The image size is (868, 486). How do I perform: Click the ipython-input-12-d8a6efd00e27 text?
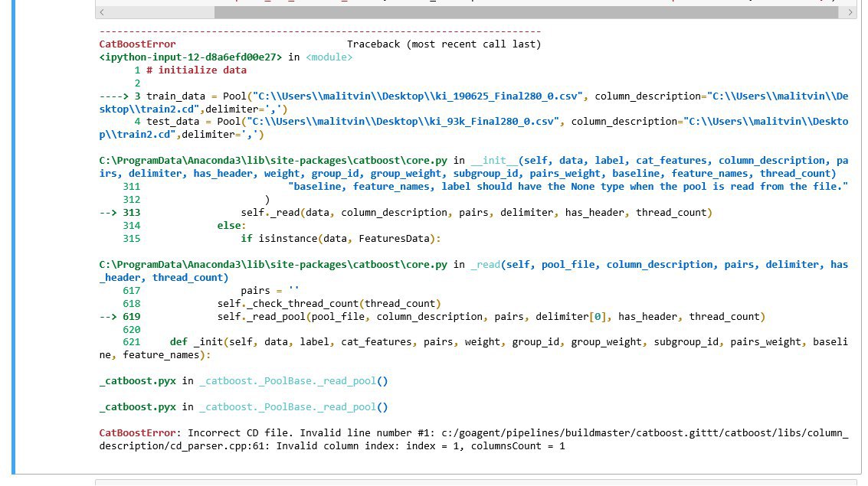pyautogui.click(x=191, y=57)
